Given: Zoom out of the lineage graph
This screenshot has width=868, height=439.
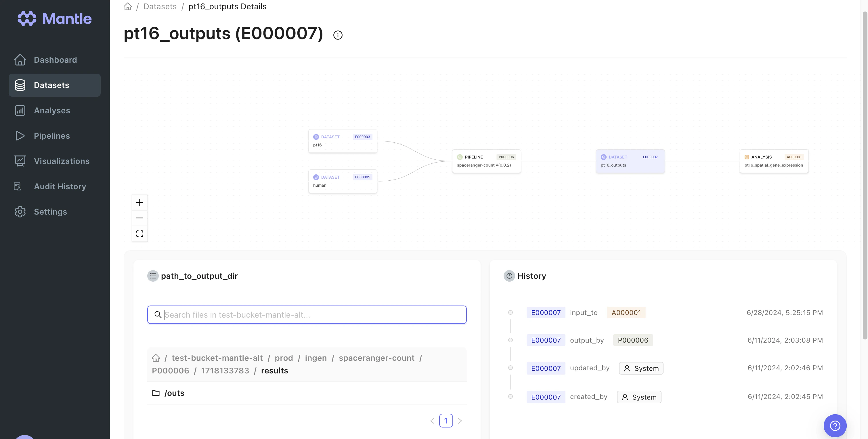Looking at the screenshot, I should pos(139,218).
